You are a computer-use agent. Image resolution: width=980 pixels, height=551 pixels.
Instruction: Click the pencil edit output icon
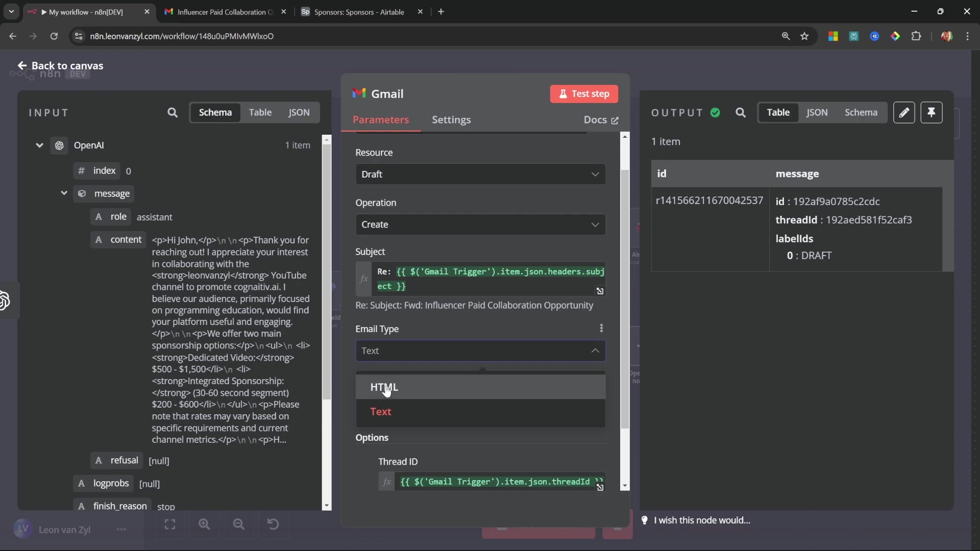point(904,113)
